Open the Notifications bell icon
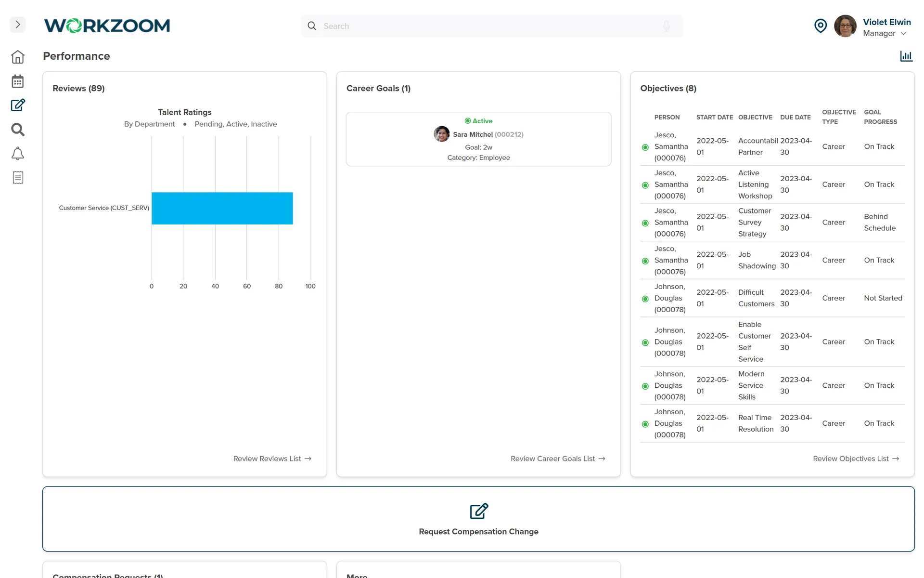This screenshot has width=924, height=578. (18, 154)
